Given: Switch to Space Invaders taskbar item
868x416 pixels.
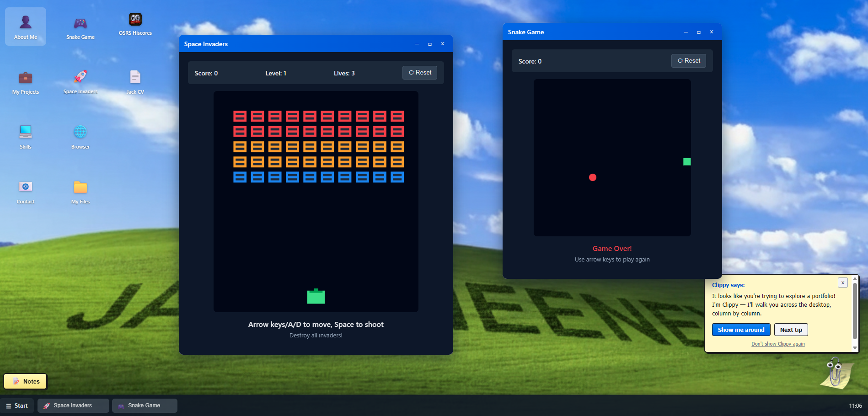Looking at the screenshot, I should [73, 405].
